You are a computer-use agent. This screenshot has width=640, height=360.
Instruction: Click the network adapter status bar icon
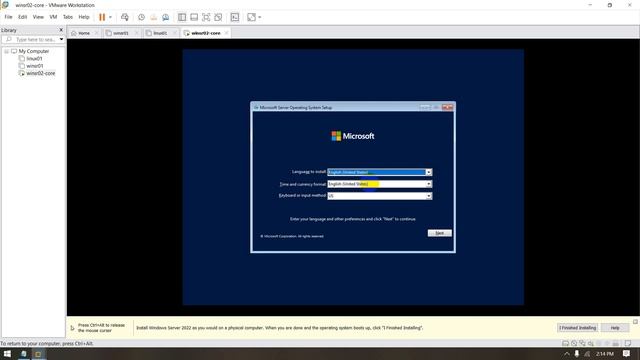point(582,343)
